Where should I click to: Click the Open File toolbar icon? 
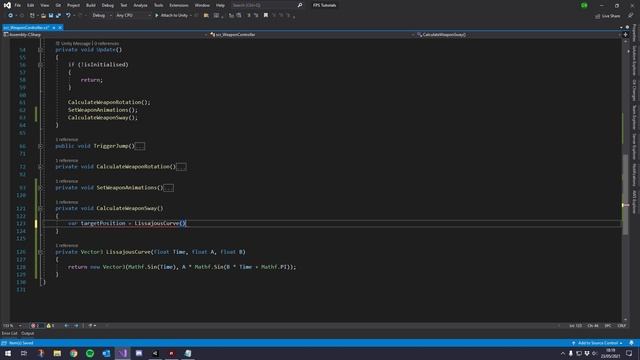coord(43,16)
